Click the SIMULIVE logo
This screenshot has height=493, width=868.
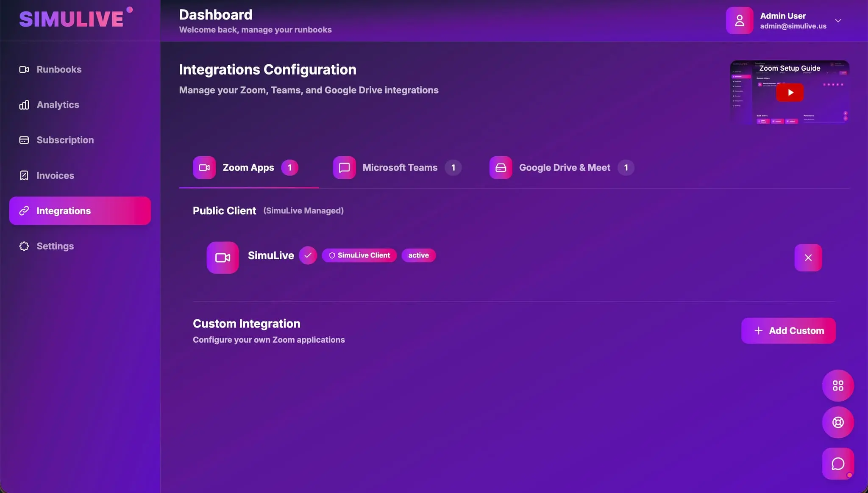[x=75, y=18]
